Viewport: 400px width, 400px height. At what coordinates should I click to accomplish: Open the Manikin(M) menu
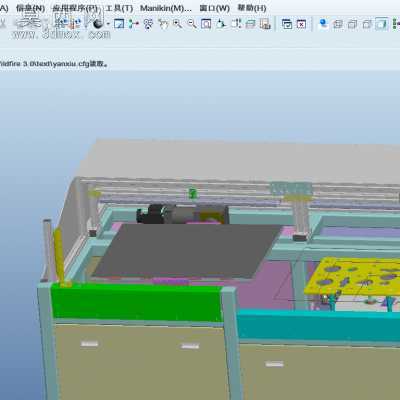coord(166,8)
